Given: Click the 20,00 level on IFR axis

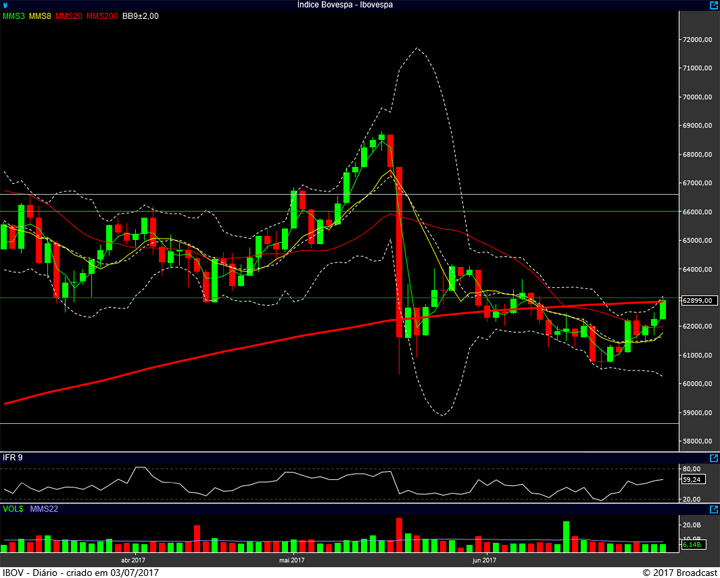Looking at the screenshot, I should pos(692,499).
